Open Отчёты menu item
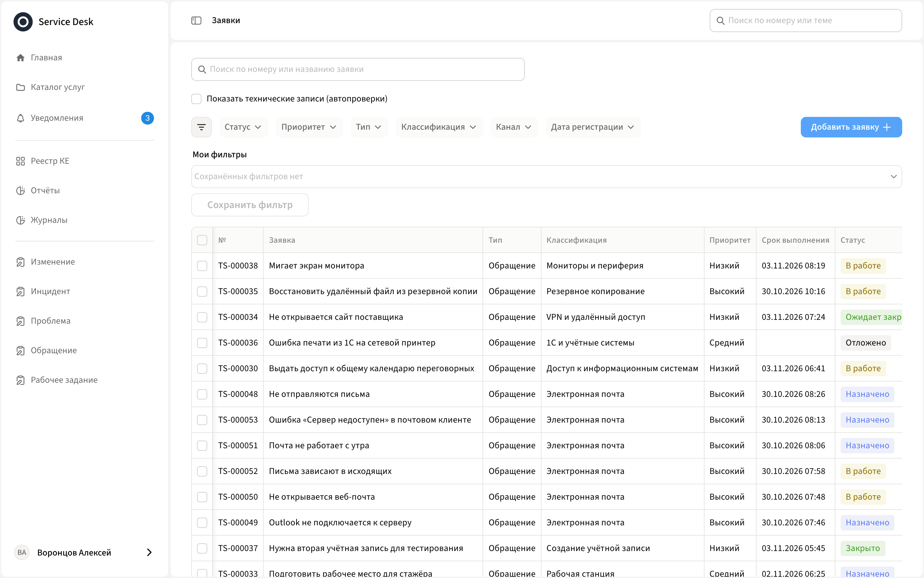 pyautogui.click(x=45, y=190)
